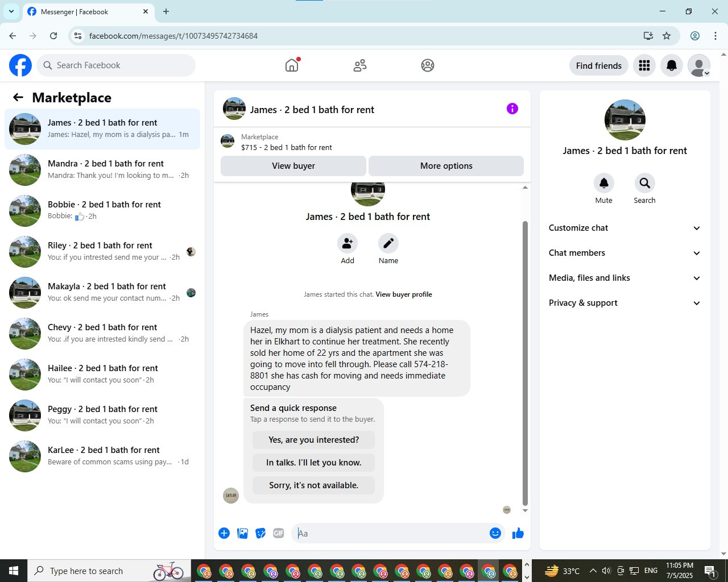
Task: Open Chevy 2 bed 1 bath conversation
Action: [x=102, y=334]
